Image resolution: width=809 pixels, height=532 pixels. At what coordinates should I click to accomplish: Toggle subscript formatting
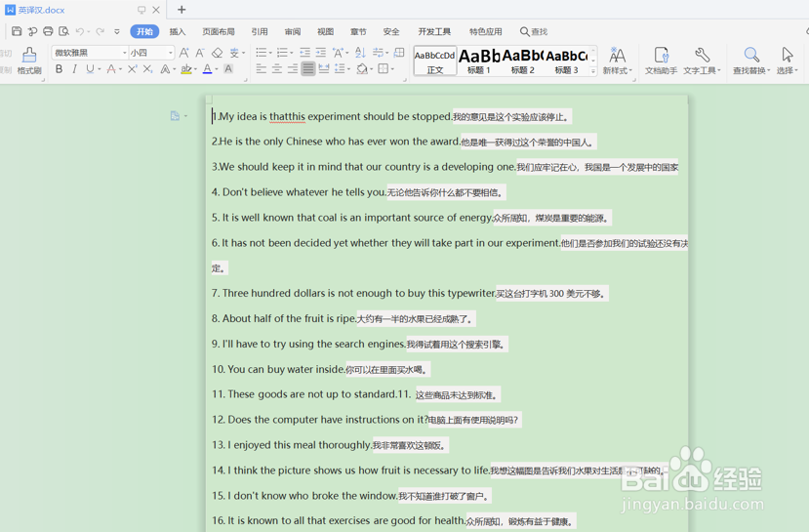coord(147,69)
